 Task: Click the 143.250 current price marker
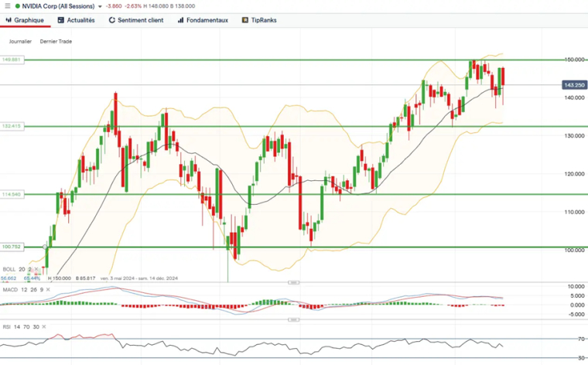[573, 85]
